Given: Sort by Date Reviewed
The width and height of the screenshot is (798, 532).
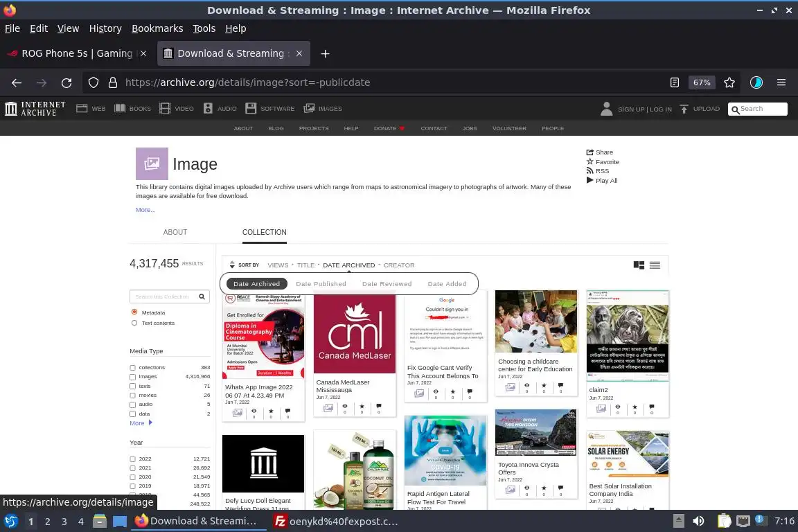Looking at the screenshot, I should (387, 284).
